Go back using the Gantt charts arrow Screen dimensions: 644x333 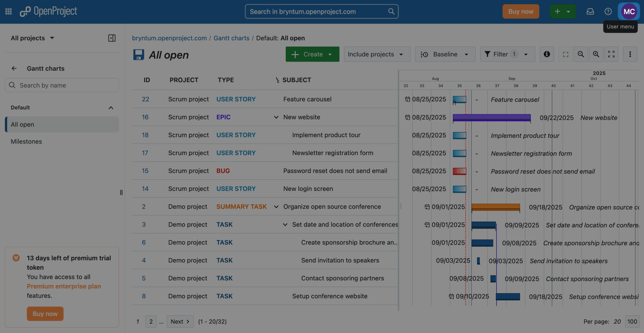[x=14, y=69]
